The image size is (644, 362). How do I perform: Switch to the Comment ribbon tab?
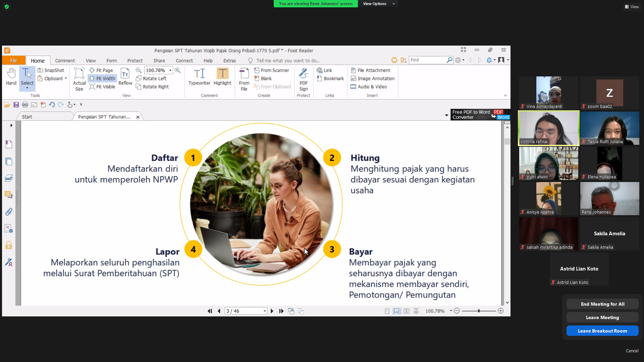[x=65, y=61]
